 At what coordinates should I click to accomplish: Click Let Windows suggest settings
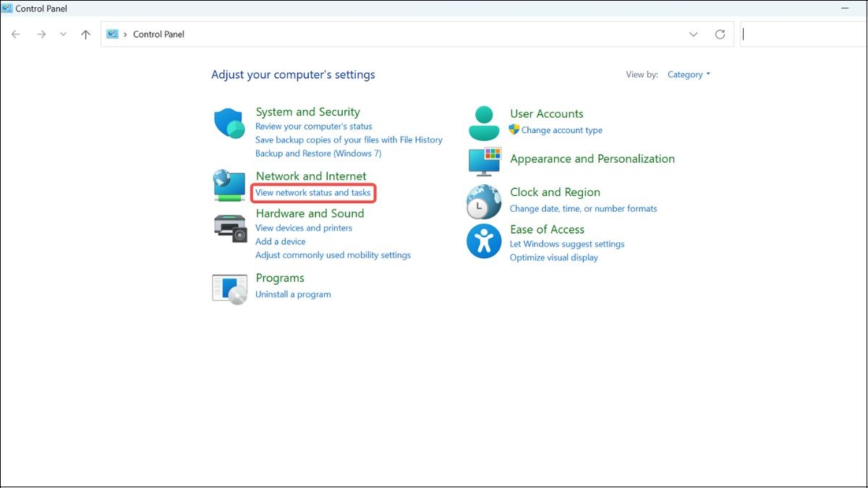pos(567,244)
